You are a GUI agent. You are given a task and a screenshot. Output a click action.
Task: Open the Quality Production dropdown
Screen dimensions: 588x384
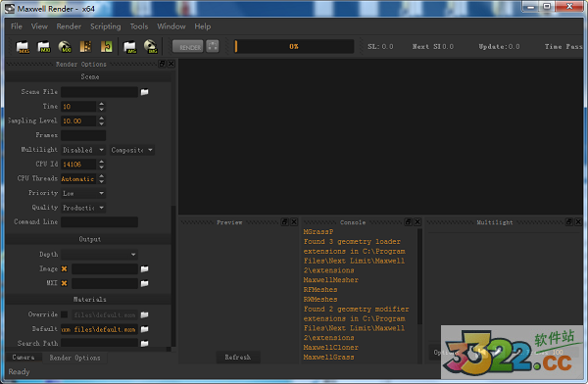tap(83, 208)
